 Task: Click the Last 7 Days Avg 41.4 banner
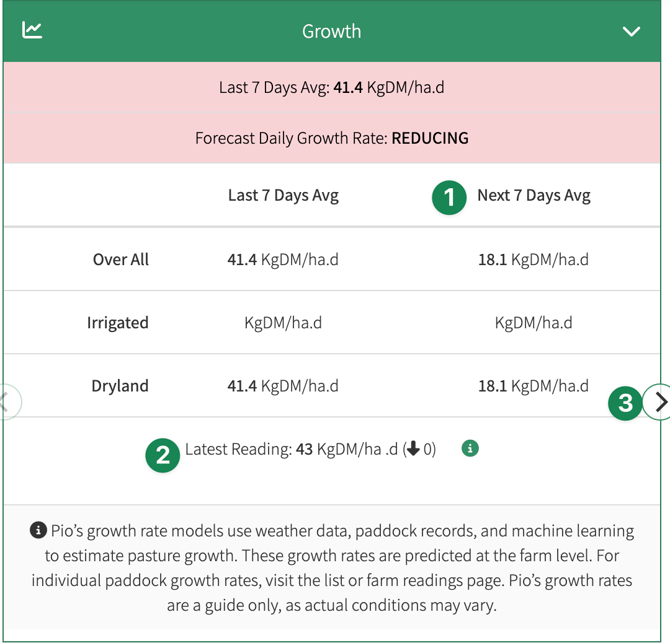point(331,87)
